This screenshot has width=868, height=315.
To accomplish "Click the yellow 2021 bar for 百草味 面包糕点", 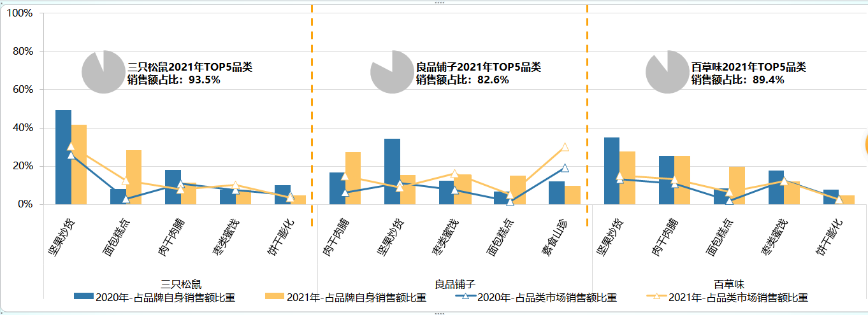I will pos(737,185).
